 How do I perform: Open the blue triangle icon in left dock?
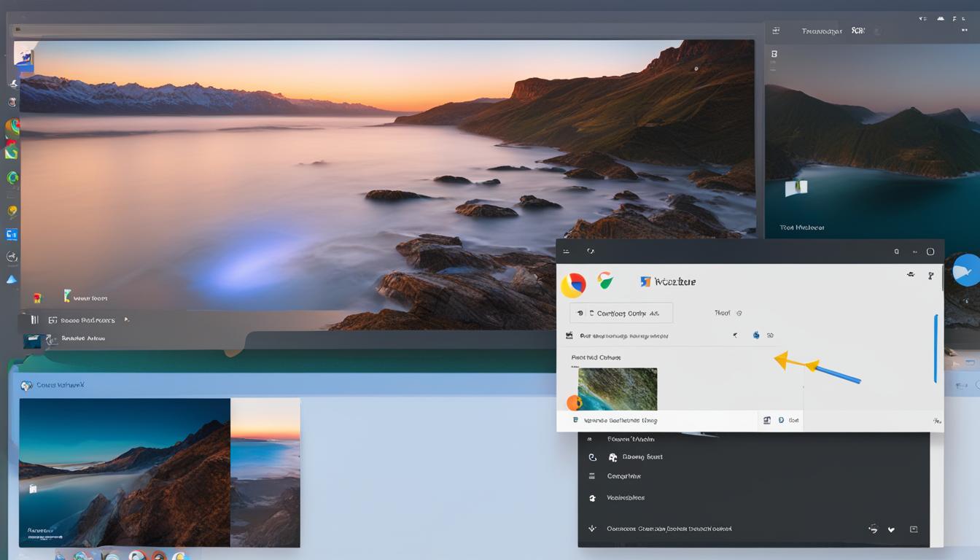point(12,279)
